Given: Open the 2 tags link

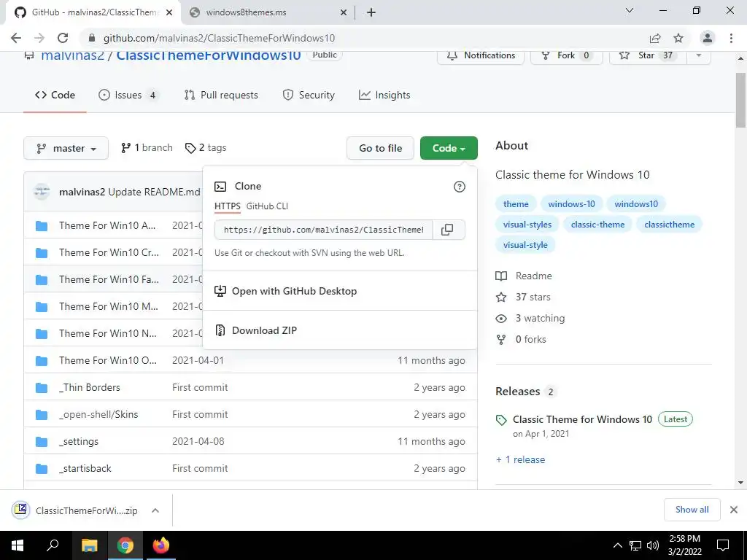Looking at the screenshot, I should (x=206, y=147).
